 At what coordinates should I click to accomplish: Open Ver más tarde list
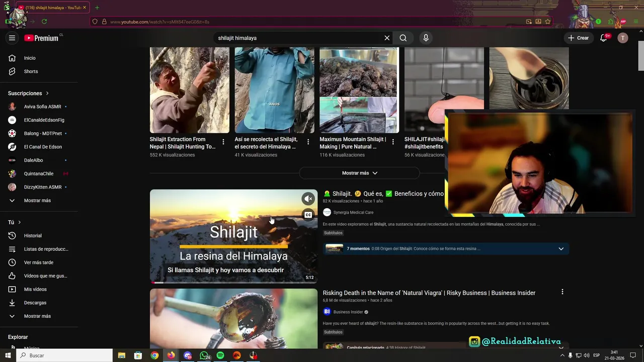[x=39, y=262]
